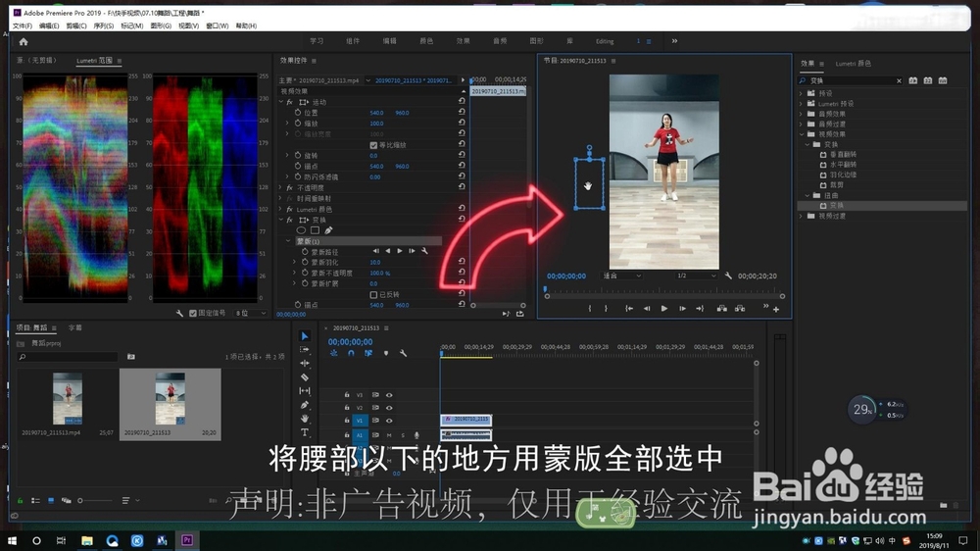Click the Play button in Program monitor
980x551 pixels.
[663, 308]
